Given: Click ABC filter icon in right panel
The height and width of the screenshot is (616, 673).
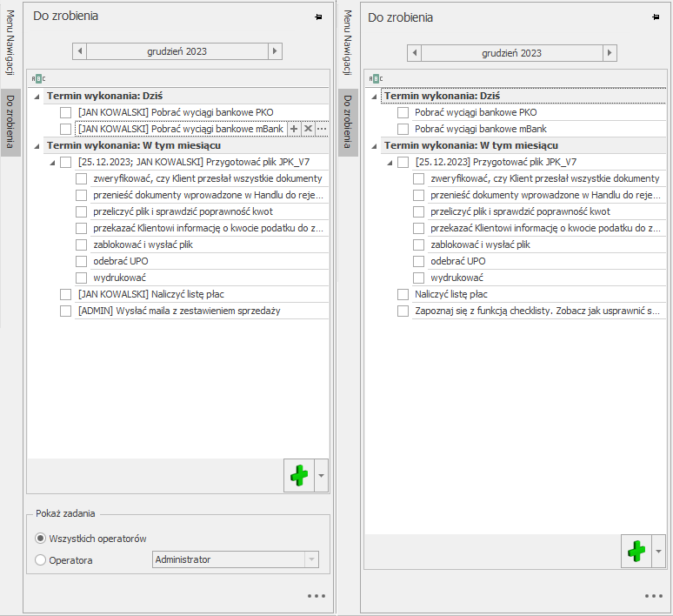Looking at the screenshot, I should [x=376, y=78].
